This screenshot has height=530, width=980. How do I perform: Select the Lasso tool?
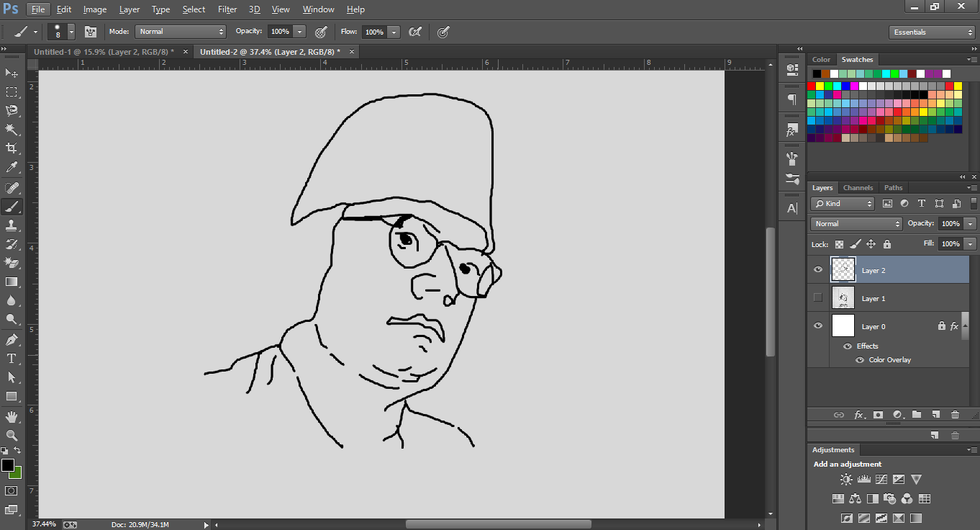tap(12, 110)
